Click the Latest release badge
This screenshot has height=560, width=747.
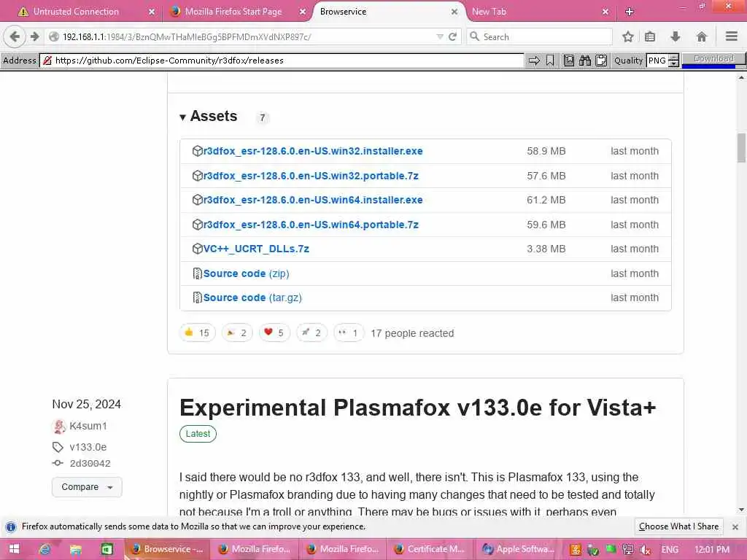coord(198,434)
